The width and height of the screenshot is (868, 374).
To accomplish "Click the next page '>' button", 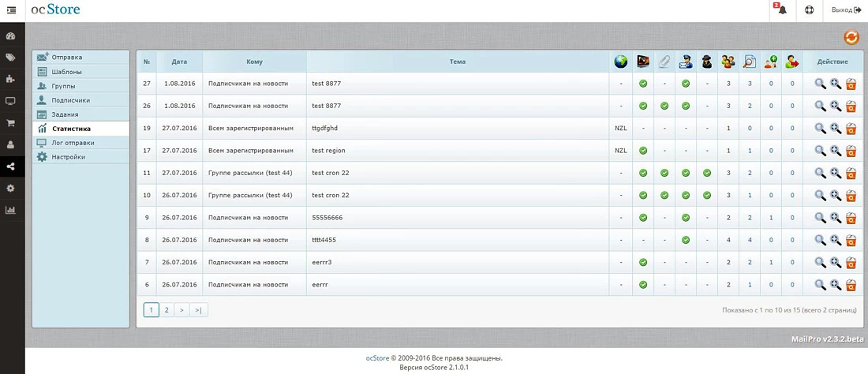I will coord(181,310).
